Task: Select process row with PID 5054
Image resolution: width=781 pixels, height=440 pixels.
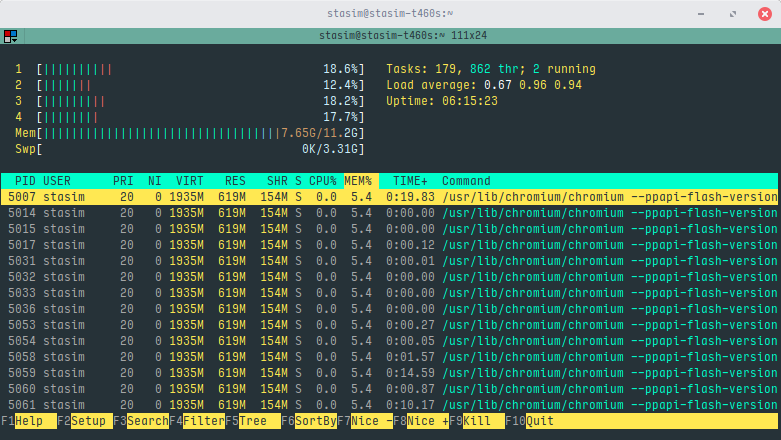Action: pyautogui.click(x=389, y=341)
